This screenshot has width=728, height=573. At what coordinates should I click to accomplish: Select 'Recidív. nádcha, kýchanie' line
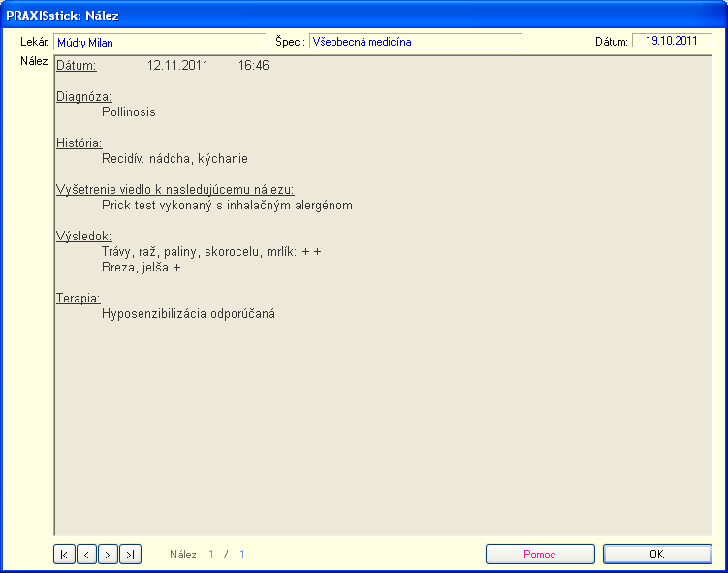pos(174,159)
